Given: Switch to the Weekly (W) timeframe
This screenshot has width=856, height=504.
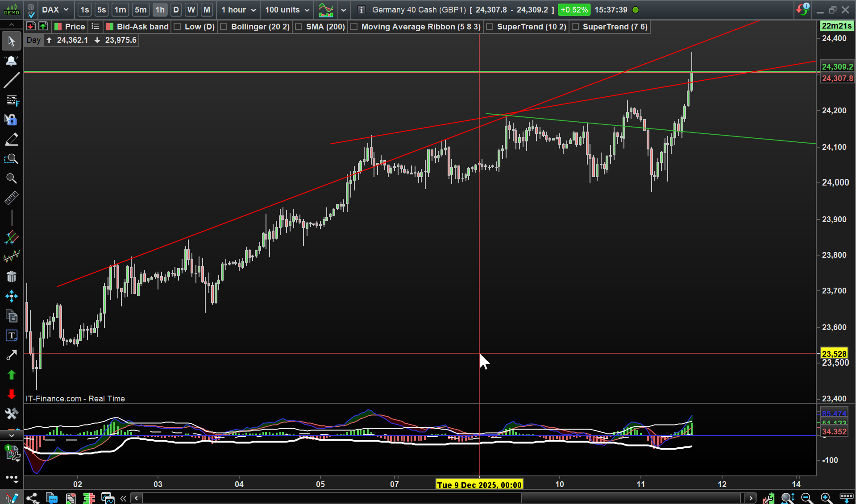Looking at the screenshot, I should point(191,10).
